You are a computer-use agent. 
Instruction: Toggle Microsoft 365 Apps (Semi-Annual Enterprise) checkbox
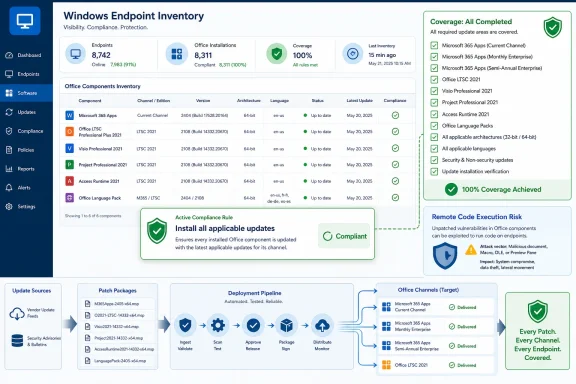pos(434,68)
